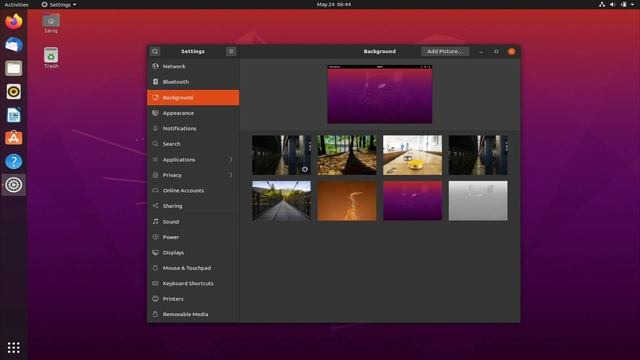Click the Bluetooth icon in sidebar

point(156,82)
